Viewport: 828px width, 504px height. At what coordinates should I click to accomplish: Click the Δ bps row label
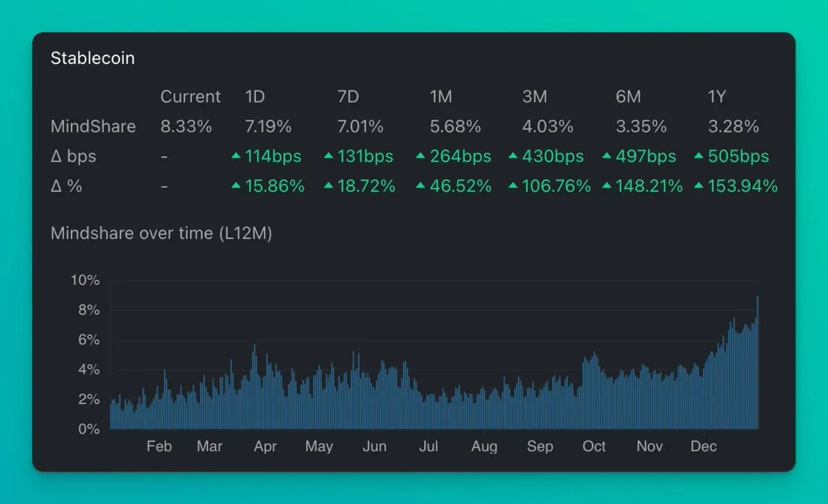point(73,157)
